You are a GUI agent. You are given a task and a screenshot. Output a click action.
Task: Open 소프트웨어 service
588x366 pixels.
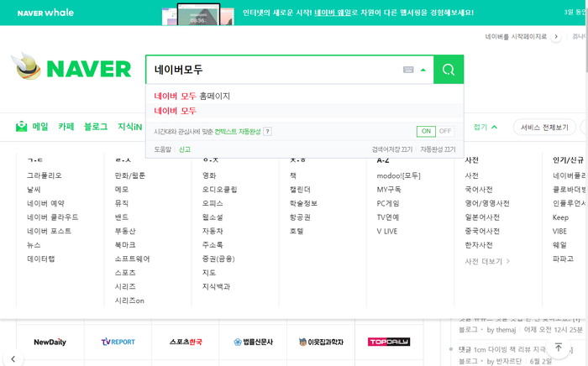[132, 259]
